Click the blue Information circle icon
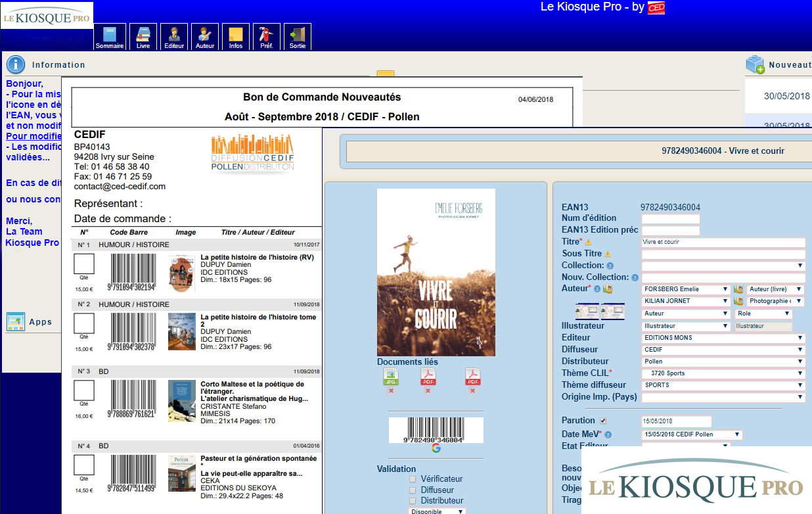Image resolution: width=812 pixels, height=514 pixels. click(16, 64)
